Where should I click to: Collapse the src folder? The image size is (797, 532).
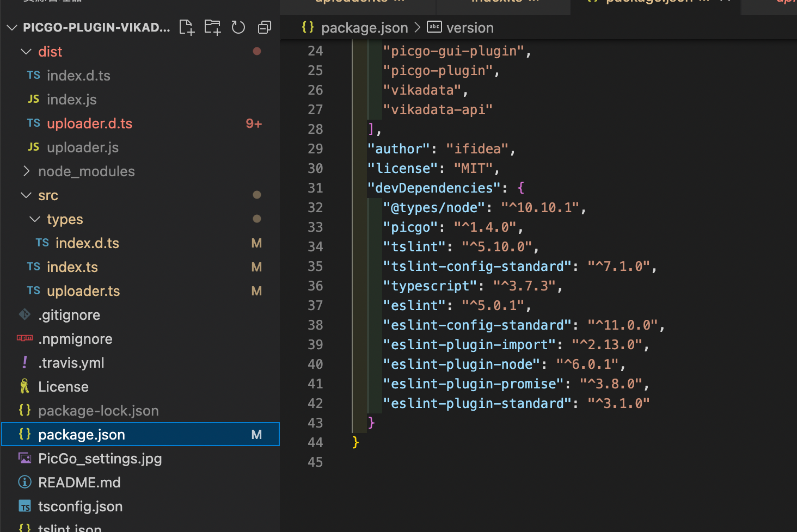pos(26,195)
